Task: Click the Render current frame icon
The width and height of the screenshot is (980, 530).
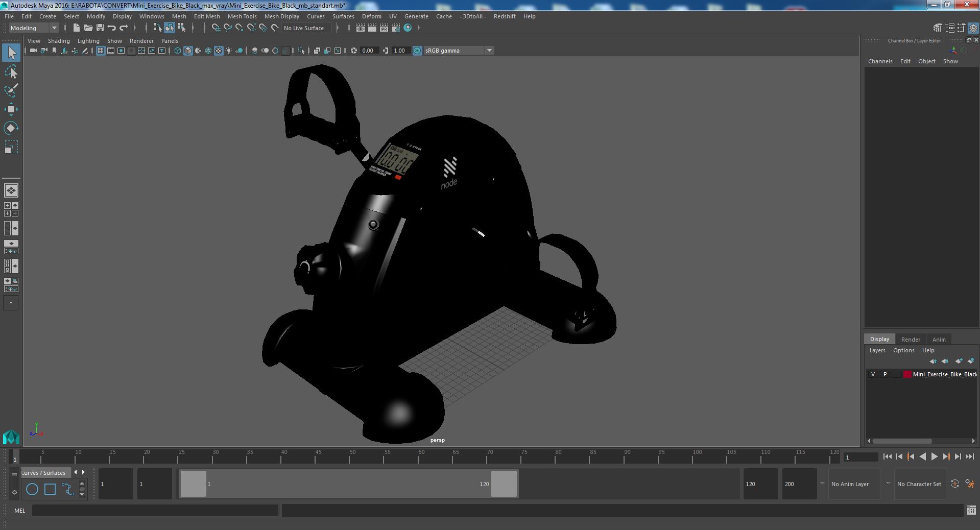Action: (372, 28)
